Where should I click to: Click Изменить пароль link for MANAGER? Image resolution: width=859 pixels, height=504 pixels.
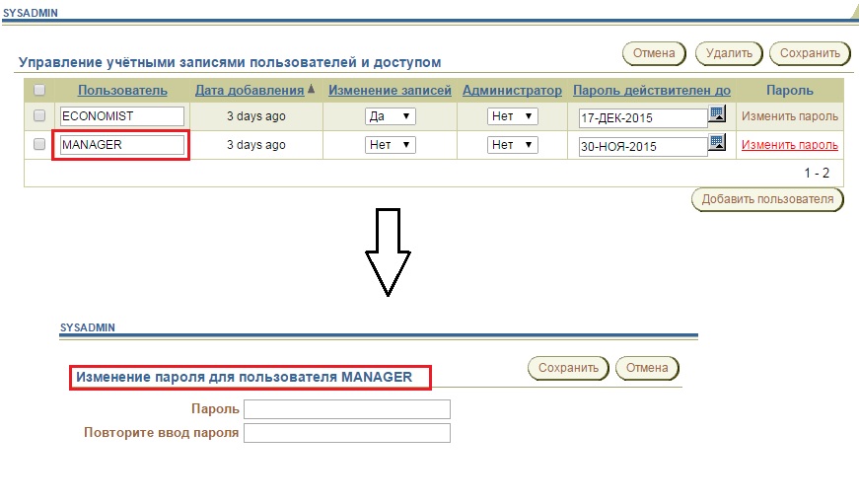tap(789, 145)
